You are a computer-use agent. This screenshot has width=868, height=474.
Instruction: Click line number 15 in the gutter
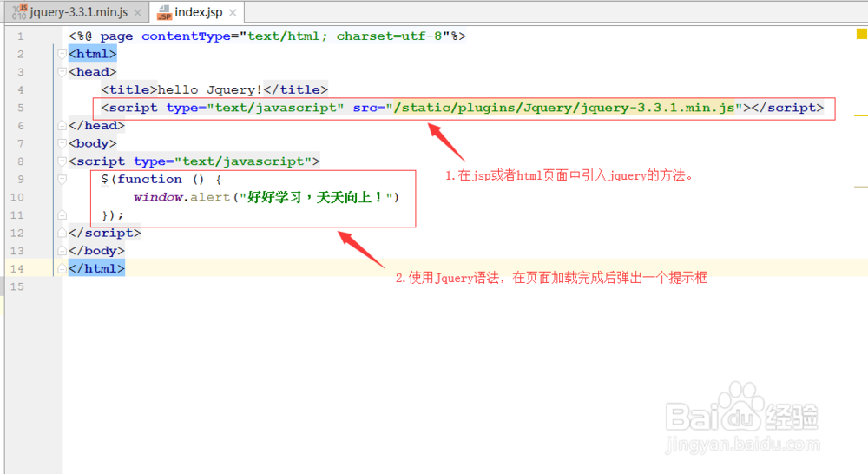pyautogui.click(x=17, y=286)
